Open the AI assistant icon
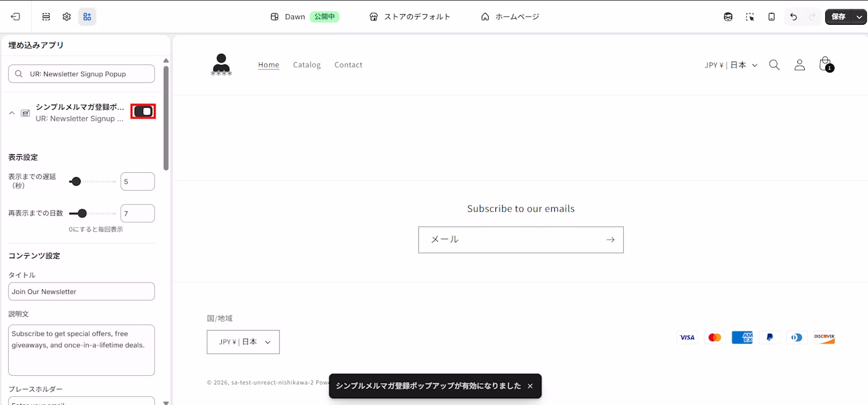Screen dimensions: 868x405 tap(728, 17)
